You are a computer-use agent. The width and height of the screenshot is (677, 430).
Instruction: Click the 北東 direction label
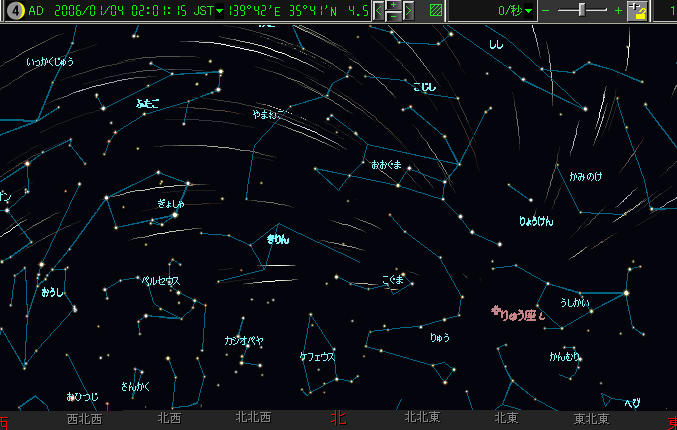pyautogui.click(x=506, y=419)
